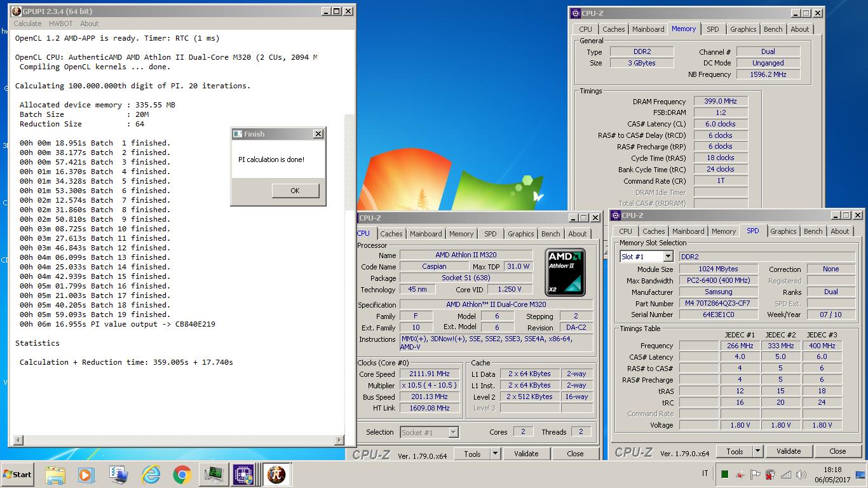Open the Socket #1 selection dropdown

click(453, 433)
